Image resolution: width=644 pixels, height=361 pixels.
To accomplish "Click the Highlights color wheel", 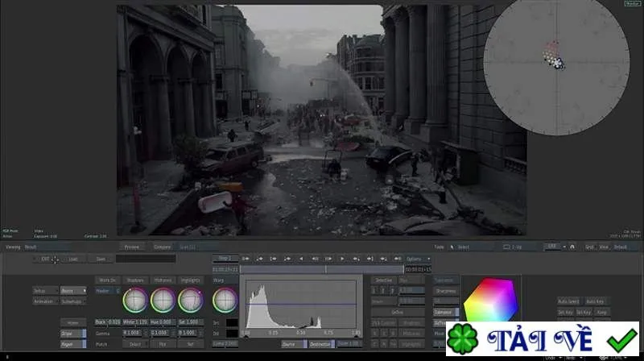I will tap(190, 300).
